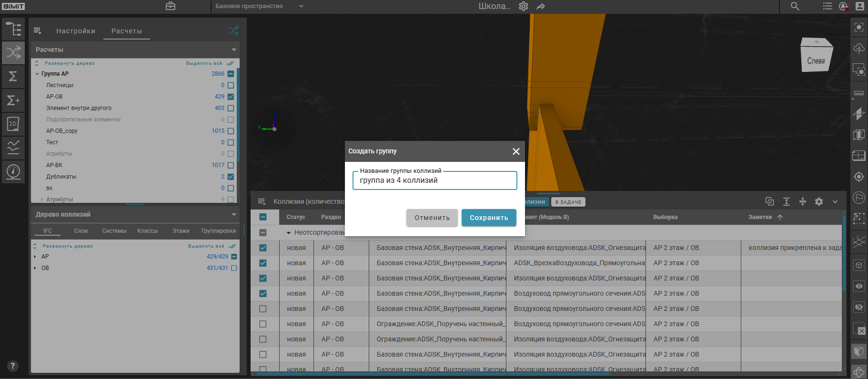
Task: Click the share arrow next to project name
Action: [540, 6]
